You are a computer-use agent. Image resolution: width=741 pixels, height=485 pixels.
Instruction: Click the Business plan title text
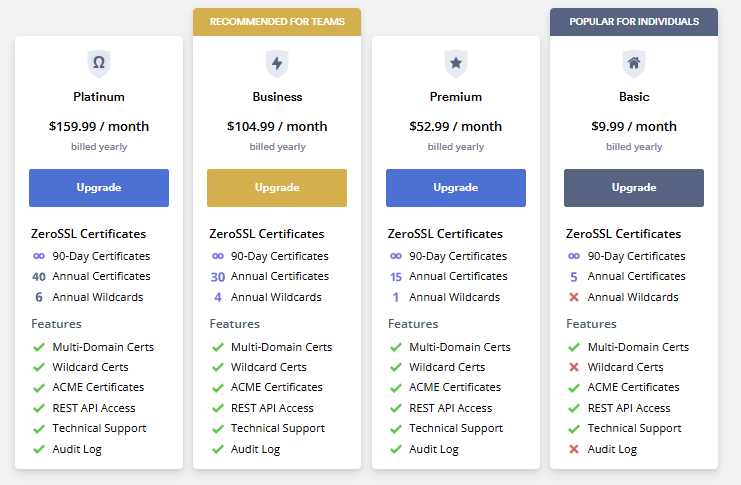pos(277,97)
